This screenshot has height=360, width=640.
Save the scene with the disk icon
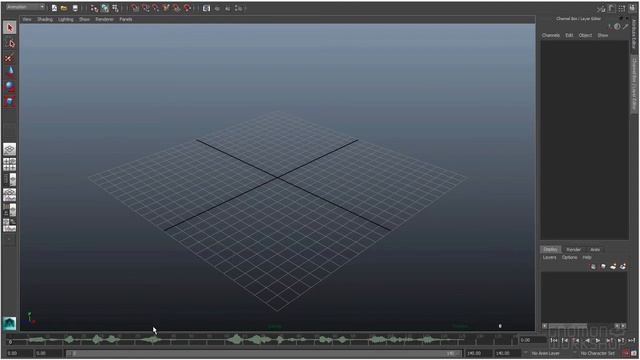point(75,8)
